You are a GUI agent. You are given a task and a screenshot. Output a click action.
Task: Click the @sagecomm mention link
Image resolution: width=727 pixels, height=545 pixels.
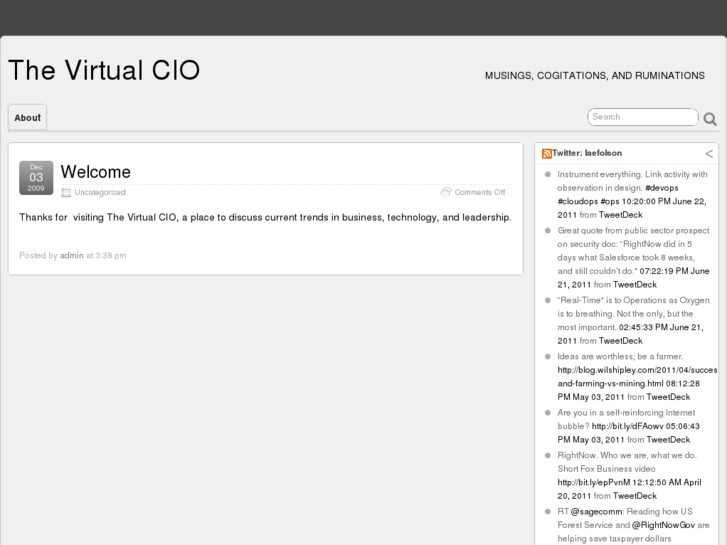pyautogui.click(x=597, y=511)
